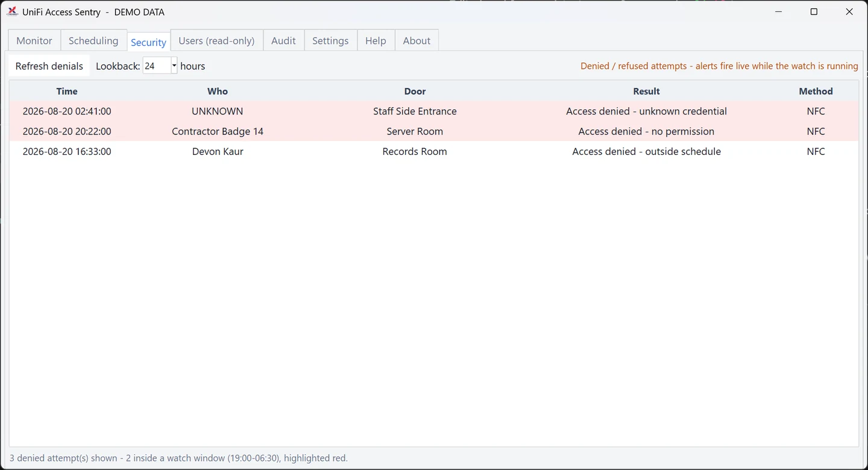The width and height of the screenshot is (868, 470).
Task: Minimize the UniFi Access Sentry window
Action: [x=779, y=11]
